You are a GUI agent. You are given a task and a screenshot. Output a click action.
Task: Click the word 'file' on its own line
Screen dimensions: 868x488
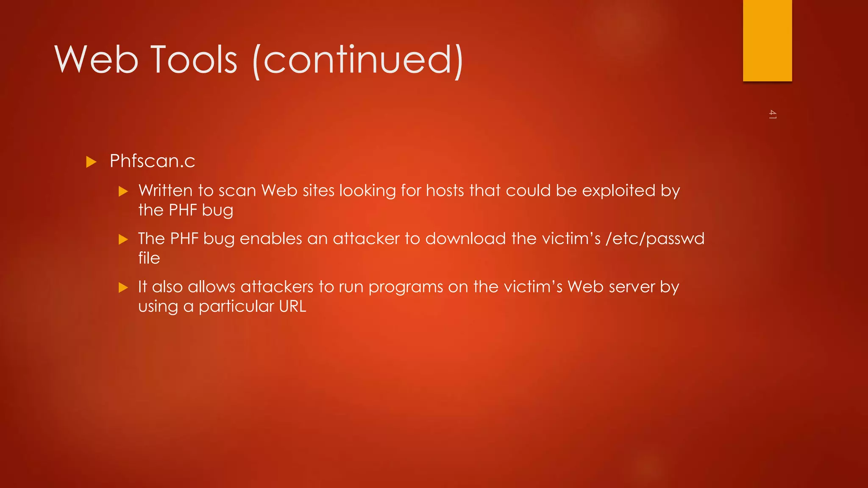(149, 258)
